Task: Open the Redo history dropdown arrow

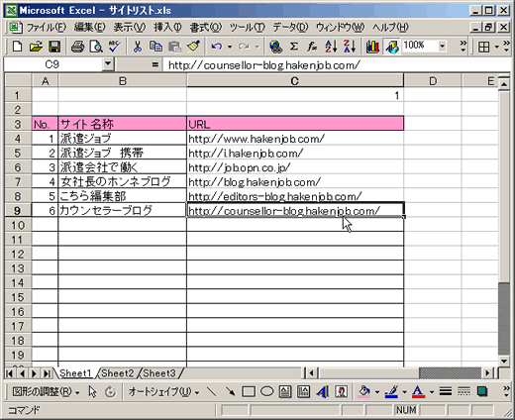Action: point(257,47)
